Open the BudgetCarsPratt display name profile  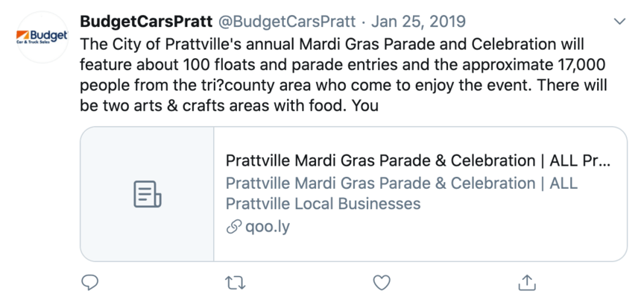tap(146, 22)
